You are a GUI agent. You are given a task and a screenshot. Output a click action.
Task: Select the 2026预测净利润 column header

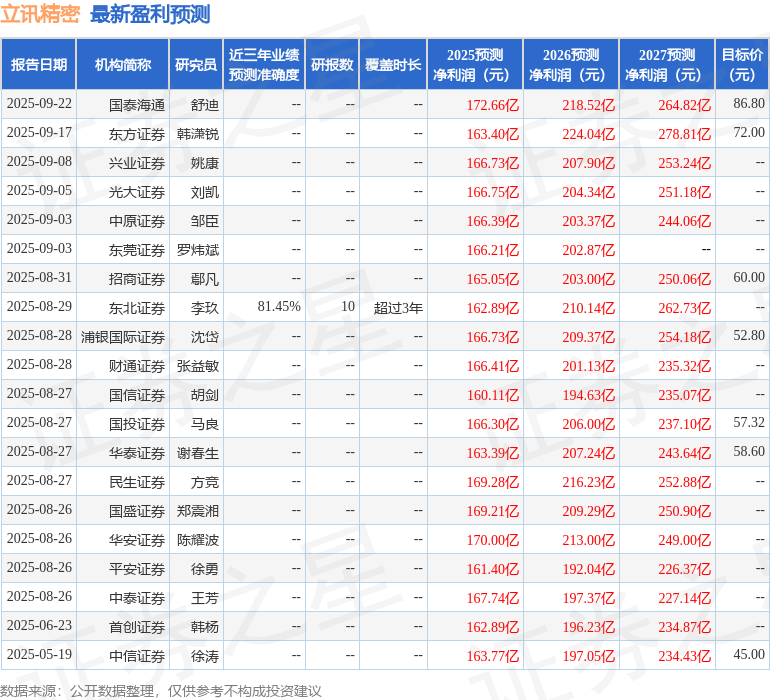click(571, 64)
